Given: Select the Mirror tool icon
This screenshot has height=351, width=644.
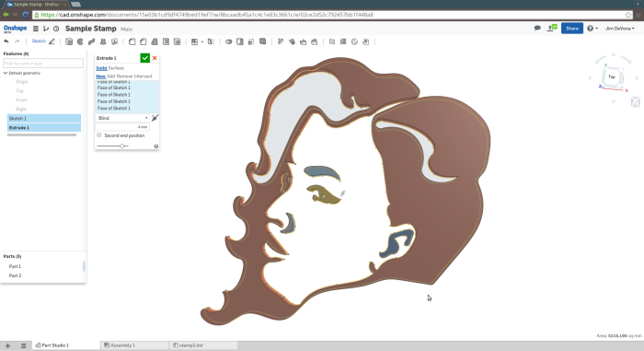Looking at the screenshot, I should coord(211,41).
